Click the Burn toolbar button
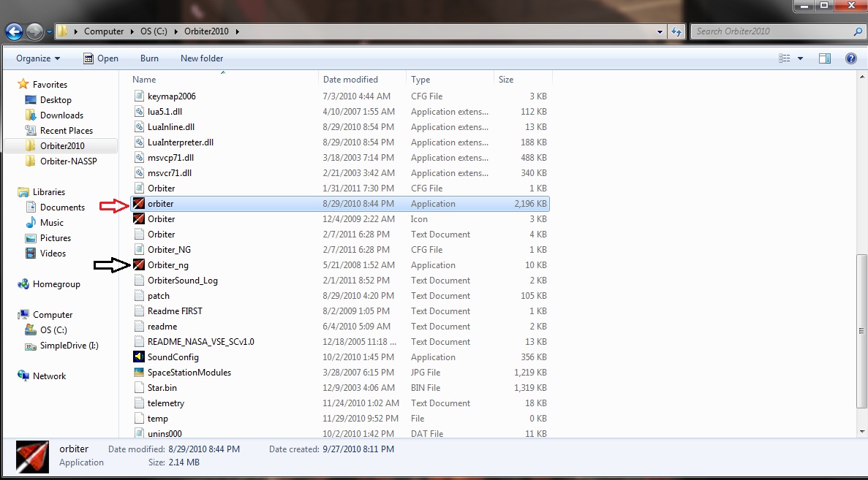This screenshot has width=868, height=480. click(149, 58)
